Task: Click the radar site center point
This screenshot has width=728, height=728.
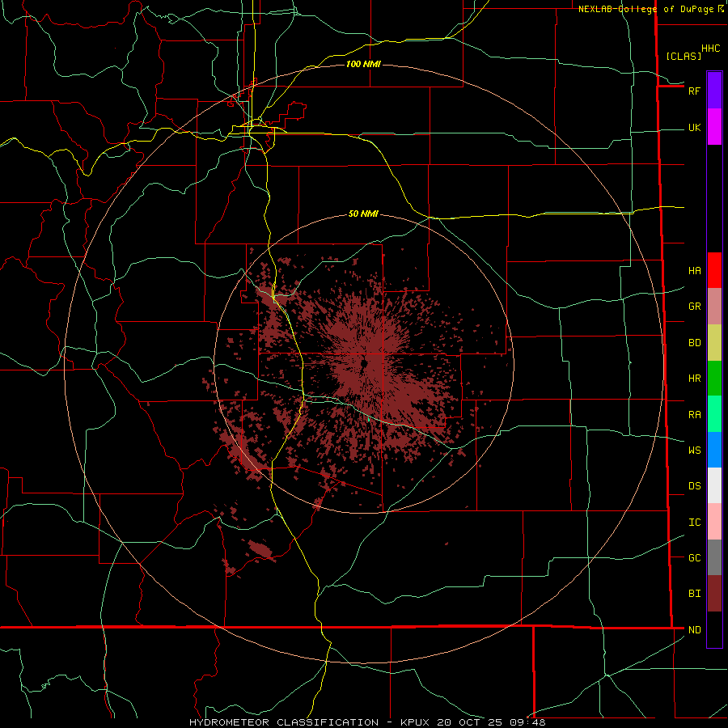Action: 364,363
